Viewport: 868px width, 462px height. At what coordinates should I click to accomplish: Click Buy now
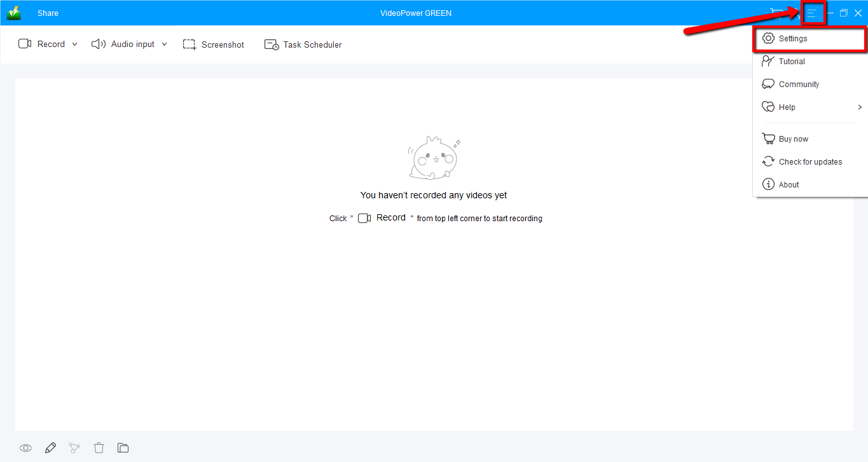792,139
